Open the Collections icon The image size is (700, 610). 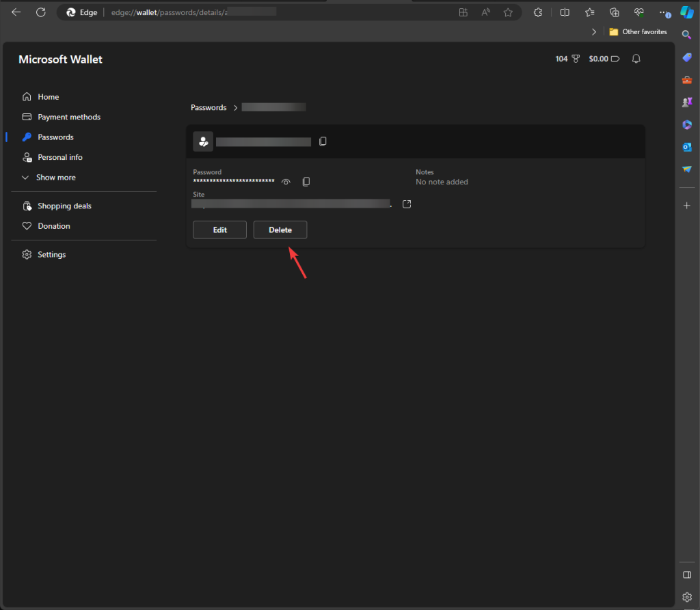[x=615, y=12]
